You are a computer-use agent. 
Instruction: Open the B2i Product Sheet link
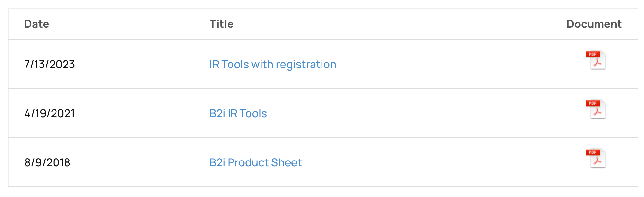pos(255,162)
